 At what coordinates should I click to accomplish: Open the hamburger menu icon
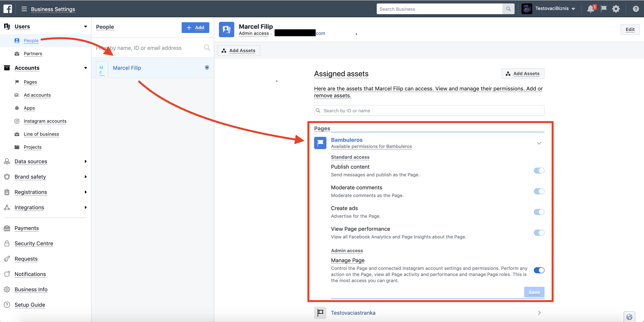tap(24, 9)
